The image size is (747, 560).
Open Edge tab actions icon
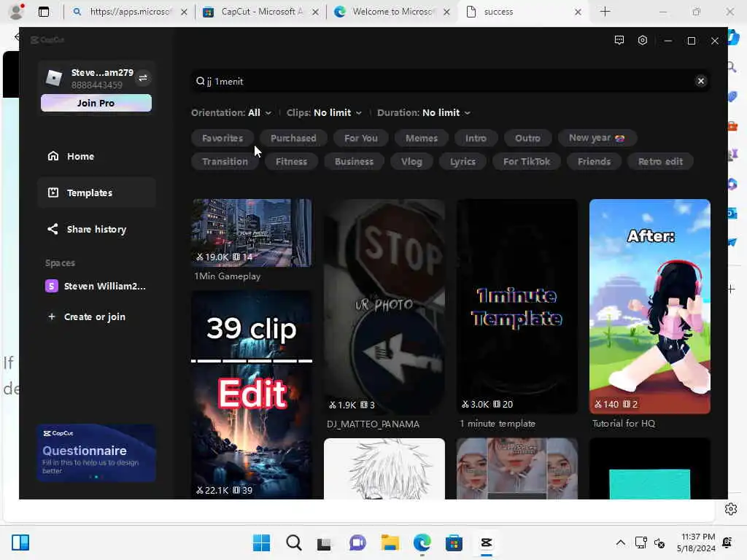tap(43, 12)
